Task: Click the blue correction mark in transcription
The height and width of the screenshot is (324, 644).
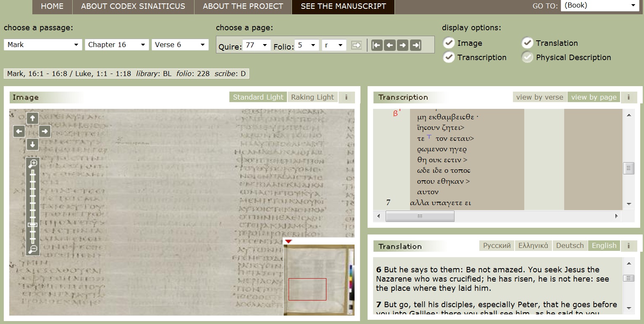Action: [429, 137]
